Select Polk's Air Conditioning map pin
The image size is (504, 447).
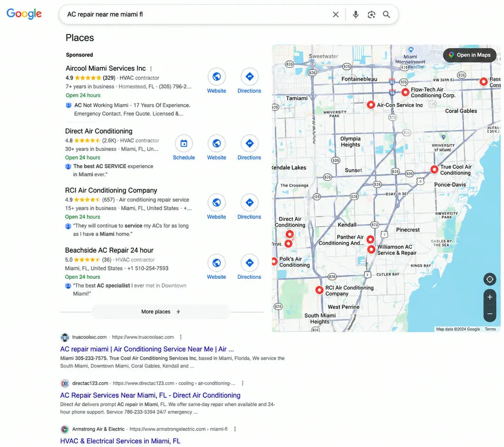click(x=274, y=261)
